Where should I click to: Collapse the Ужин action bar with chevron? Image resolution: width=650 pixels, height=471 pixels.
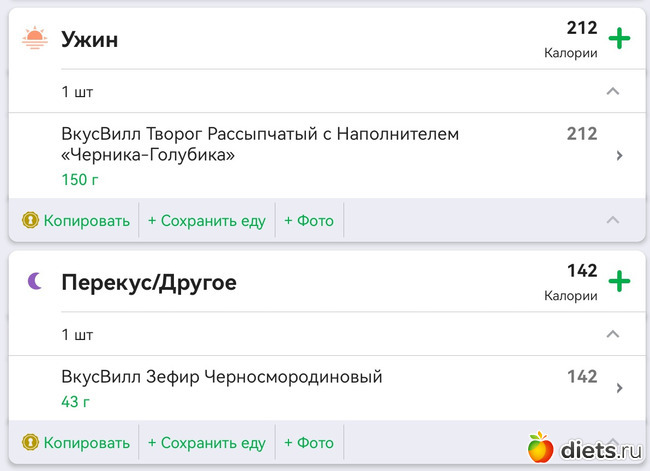click(613, 220)
